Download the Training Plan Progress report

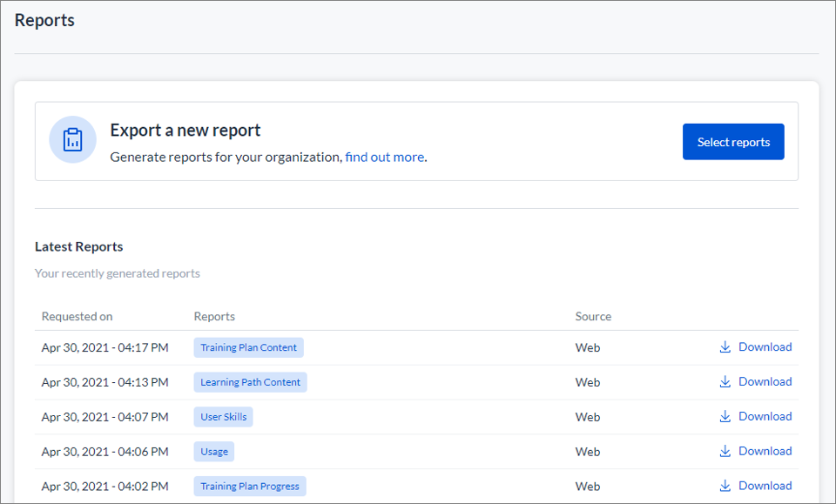(765, 486)
